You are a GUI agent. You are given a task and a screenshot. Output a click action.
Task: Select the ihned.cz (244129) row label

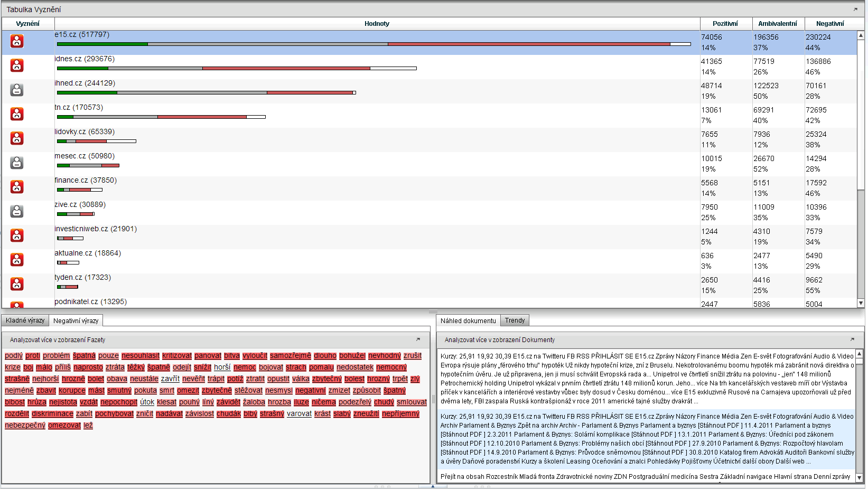pyautogui.click(x=85, y=83)
